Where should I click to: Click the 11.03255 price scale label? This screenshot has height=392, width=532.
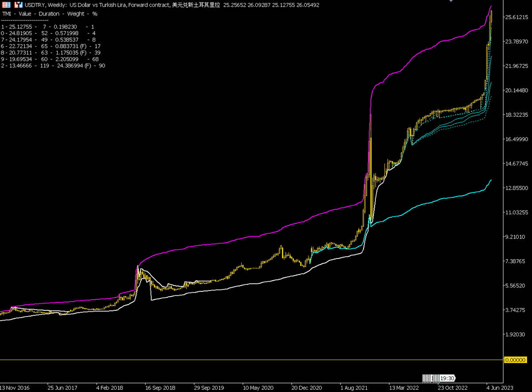(x=517, y=213)
